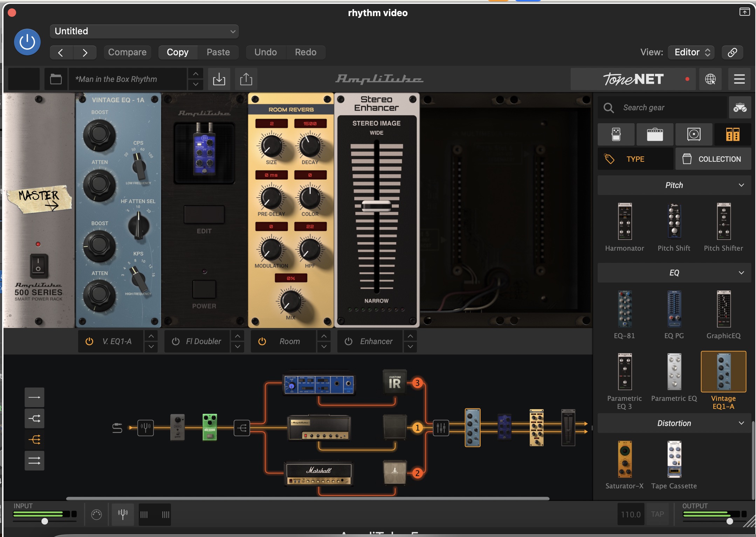This screenshot has height=537, width=756.
Task: Select the Custom IR block
Action: click(394, 382)
